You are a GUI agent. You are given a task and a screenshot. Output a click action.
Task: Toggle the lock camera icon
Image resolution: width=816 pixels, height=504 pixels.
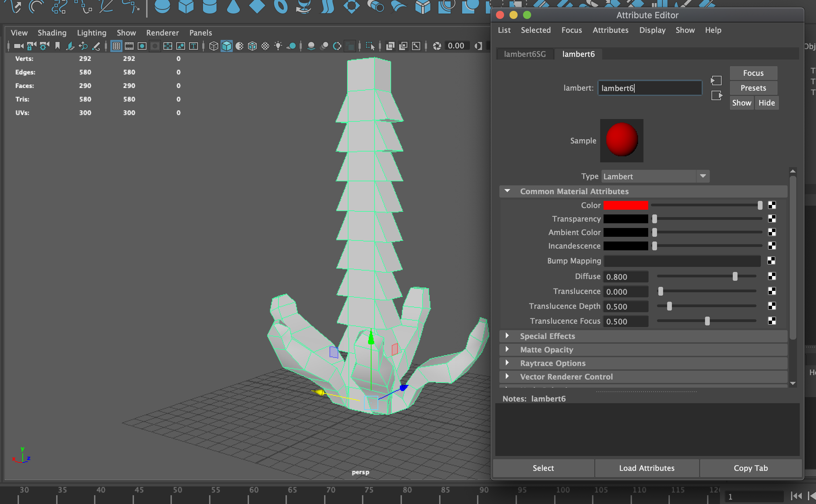coord(31,46)
